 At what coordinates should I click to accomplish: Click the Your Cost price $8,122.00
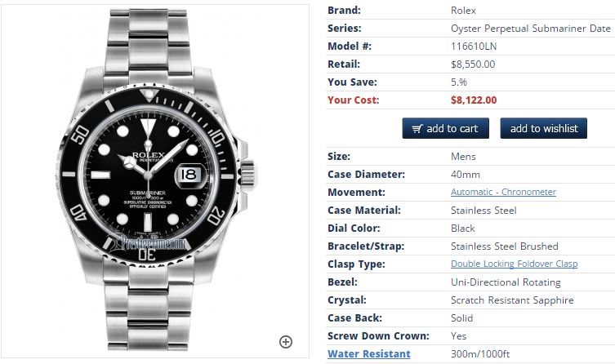pos(473,100)
